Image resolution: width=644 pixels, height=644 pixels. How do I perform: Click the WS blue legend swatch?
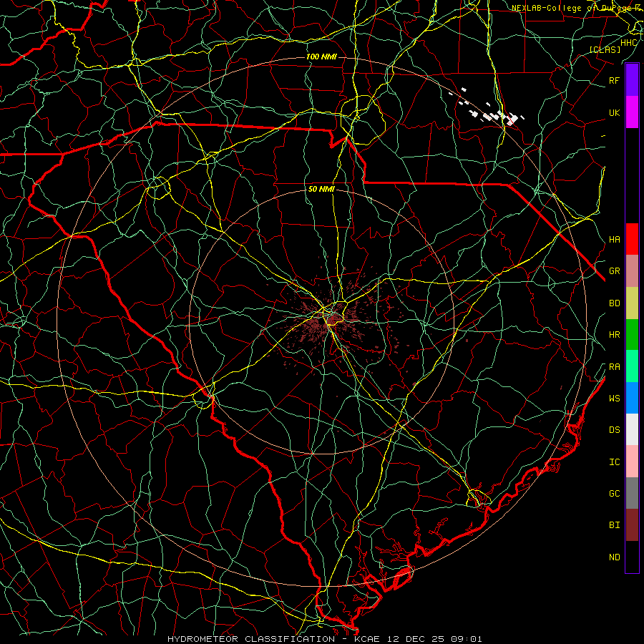coord(632,398)
